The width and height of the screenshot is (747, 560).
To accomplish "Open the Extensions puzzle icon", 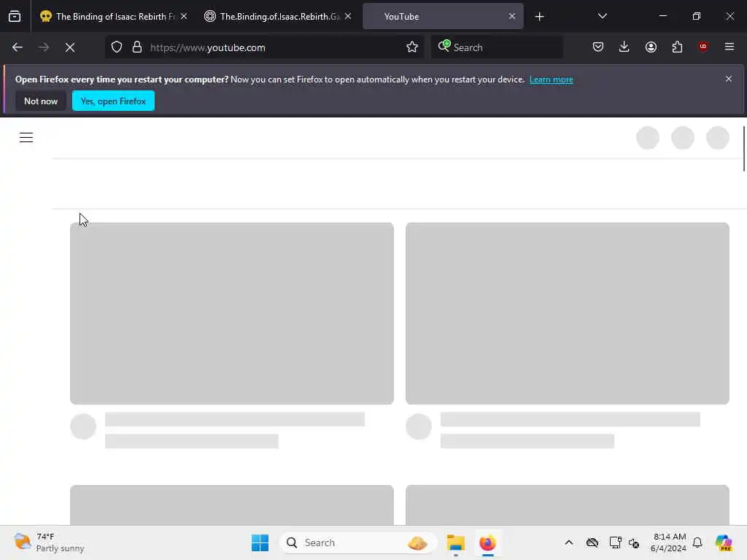I will (677, 47).
